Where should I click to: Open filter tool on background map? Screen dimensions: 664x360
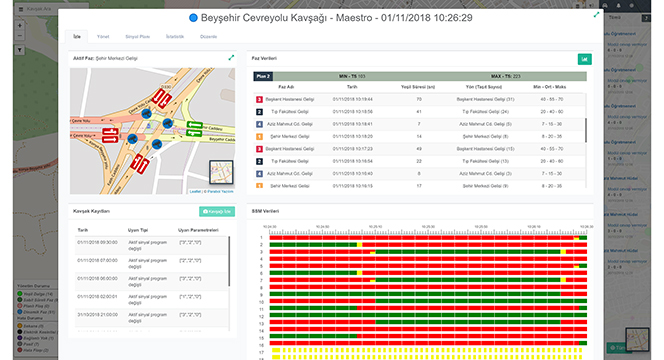pos(19,50)
